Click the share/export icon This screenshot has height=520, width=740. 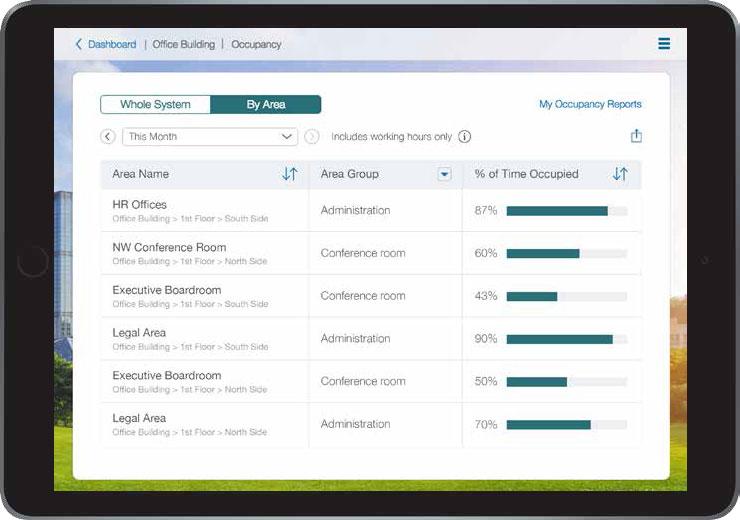[636, 137]
